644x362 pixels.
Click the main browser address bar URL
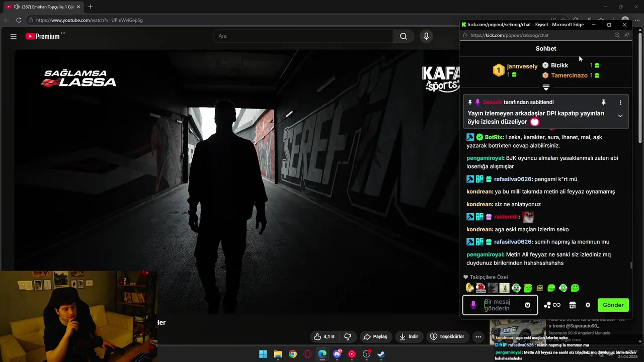[x=89, y=20]
